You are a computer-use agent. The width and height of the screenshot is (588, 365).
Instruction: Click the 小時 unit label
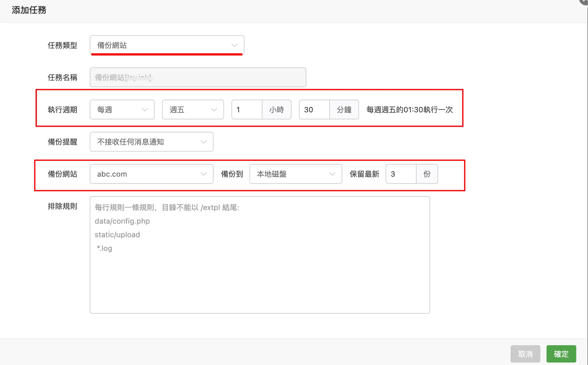point(277,109)
